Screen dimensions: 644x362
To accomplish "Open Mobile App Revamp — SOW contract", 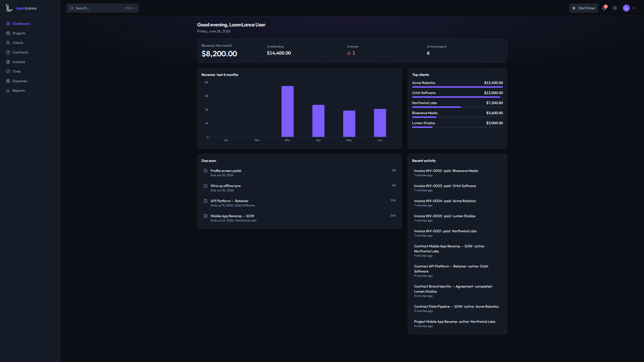I will coord(299,218).
